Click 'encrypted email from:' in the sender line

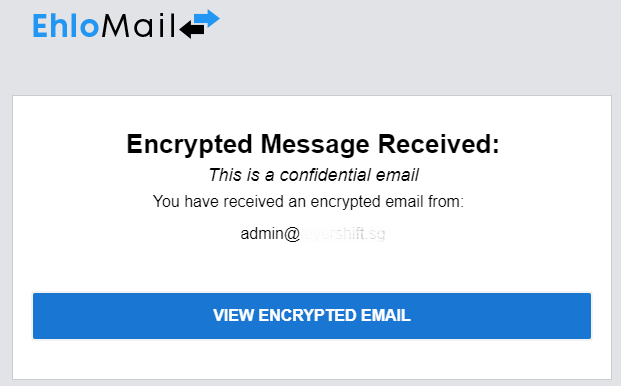tap(387, 202)
